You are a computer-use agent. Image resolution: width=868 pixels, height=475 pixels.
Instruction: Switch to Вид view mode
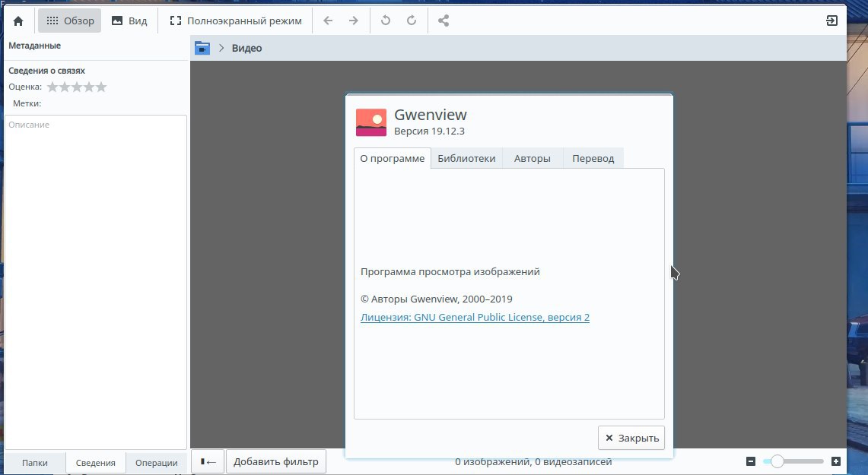[129, 21]
